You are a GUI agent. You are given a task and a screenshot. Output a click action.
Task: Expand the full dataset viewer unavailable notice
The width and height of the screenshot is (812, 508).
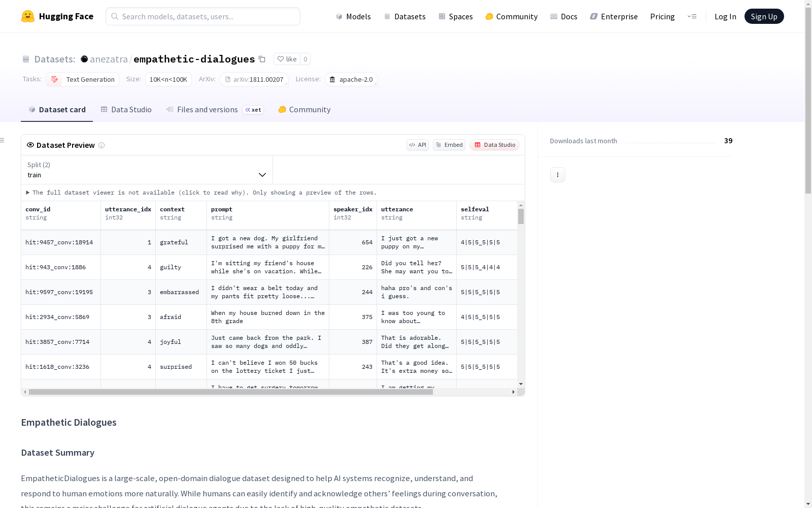coord(201,193)
